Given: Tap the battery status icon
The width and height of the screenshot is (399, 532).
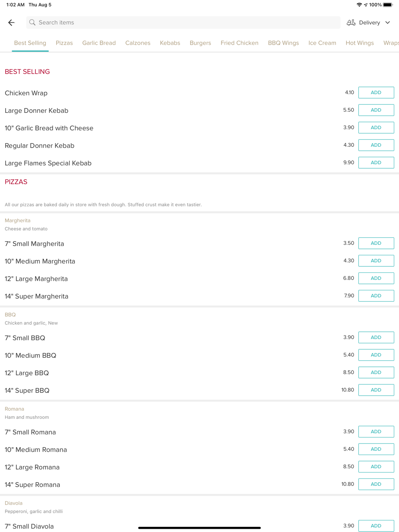Looking at the screenshot, I should tap(387, 5).
